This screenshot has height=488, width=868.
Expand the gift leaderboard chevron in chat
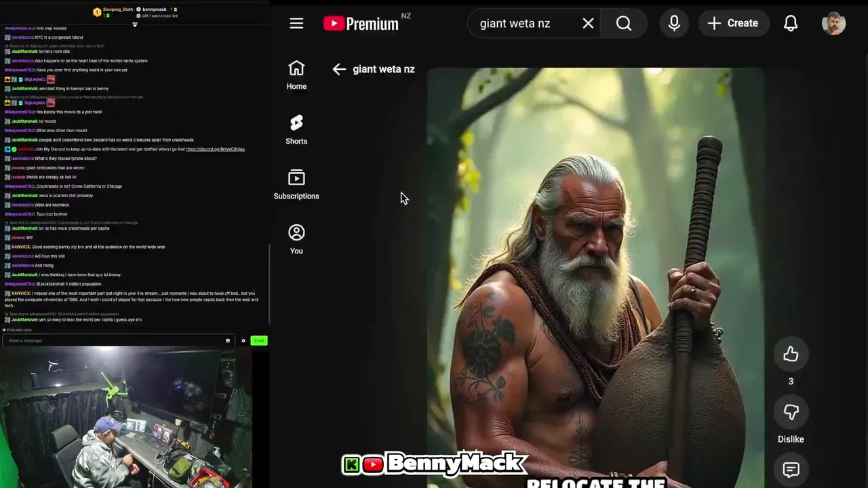click(135, 24)
